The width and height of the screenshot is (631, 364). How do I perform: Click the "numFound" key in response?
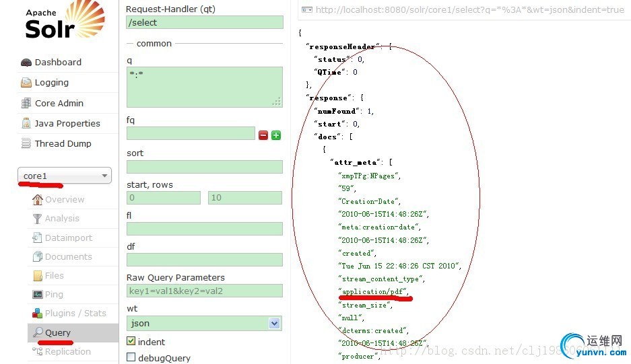click(x=339, y=111)
